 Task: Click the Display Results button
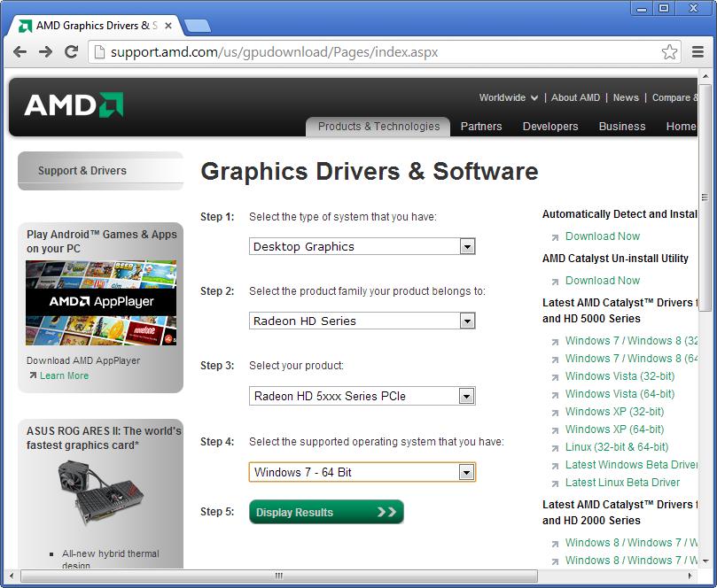pos(326,512)
